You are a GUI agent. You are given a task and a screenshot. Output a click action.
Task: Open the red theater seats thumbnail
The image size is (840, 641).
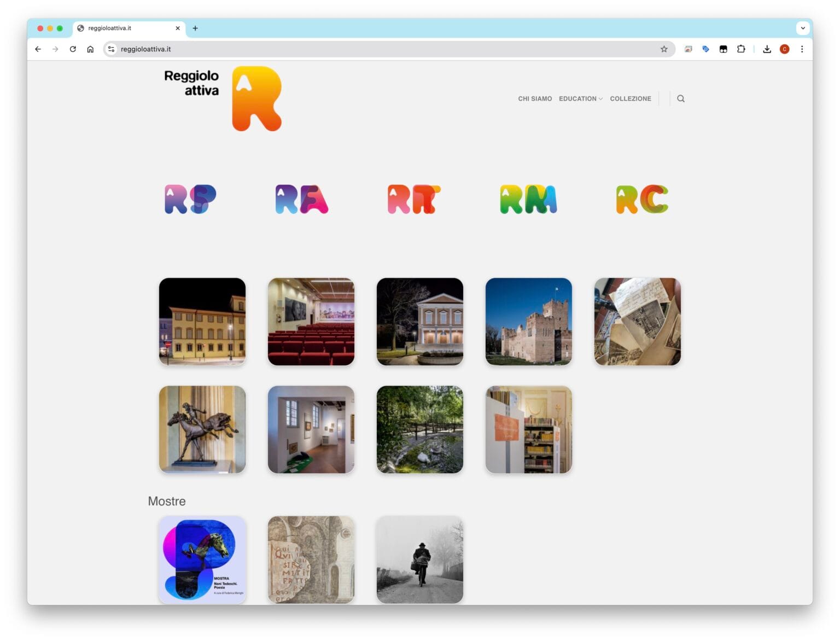[x=311, y=321]
